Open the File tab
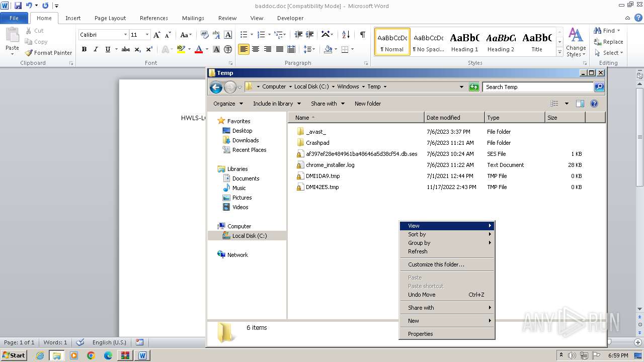The height and width of the screenshot is (362, 644). click(14, 18)
